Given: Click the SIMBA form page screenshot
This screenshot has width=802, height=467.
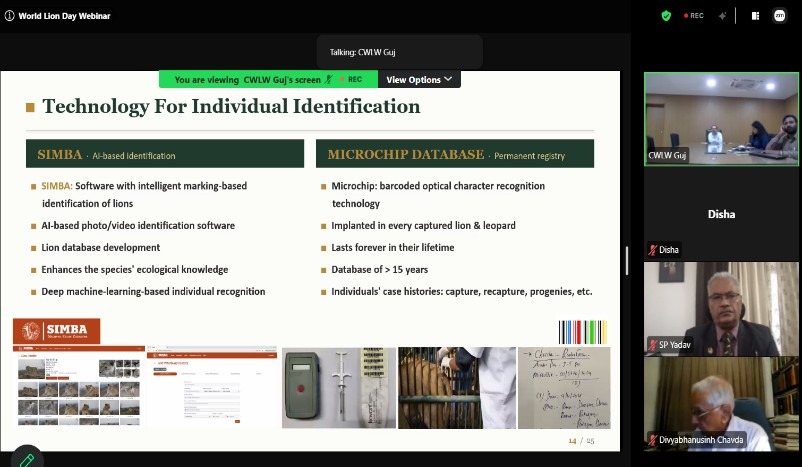Looking at the screenshot, I should (212, 387).
